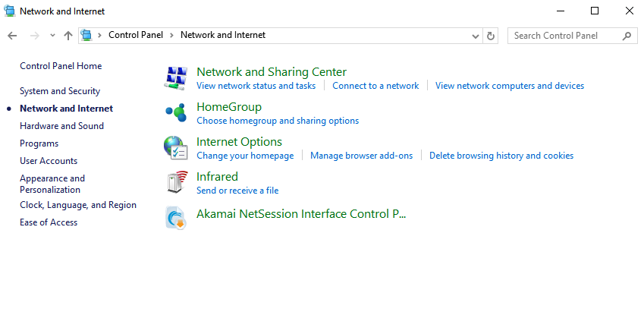Click the Search Control Panel field
This screenshot has width=644, height=312.
click(x=567, y=36)
